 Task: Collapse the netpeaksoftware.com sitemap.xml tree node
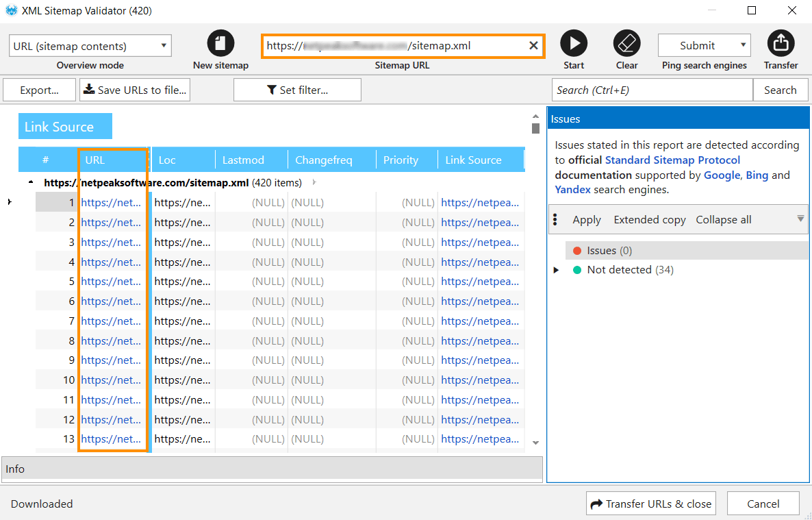(x=31, y=182)
